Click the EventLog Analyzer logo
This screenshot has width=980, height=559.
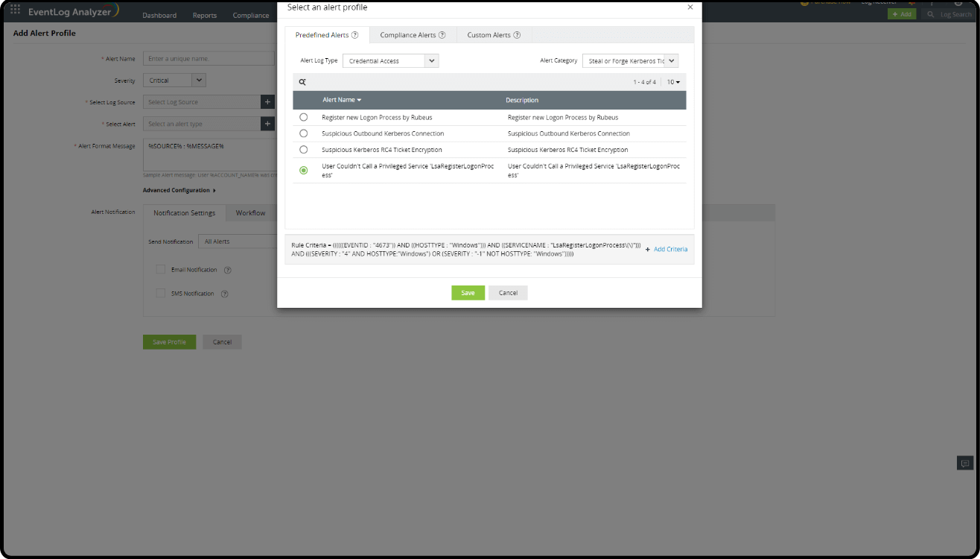[x=73, y=10]
